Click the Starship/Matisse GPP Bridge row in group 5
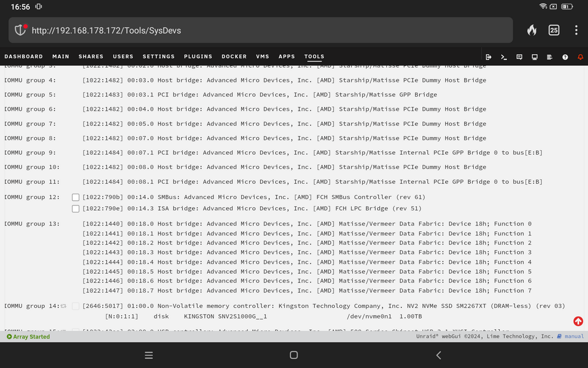 click(259, 94)
